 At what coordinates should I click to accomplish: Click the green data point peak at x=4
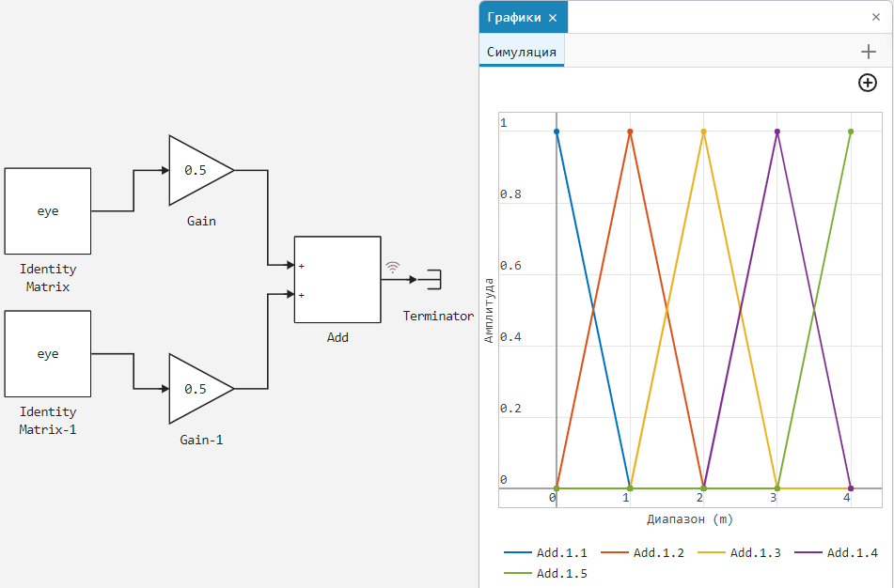(x=851, y=132)
